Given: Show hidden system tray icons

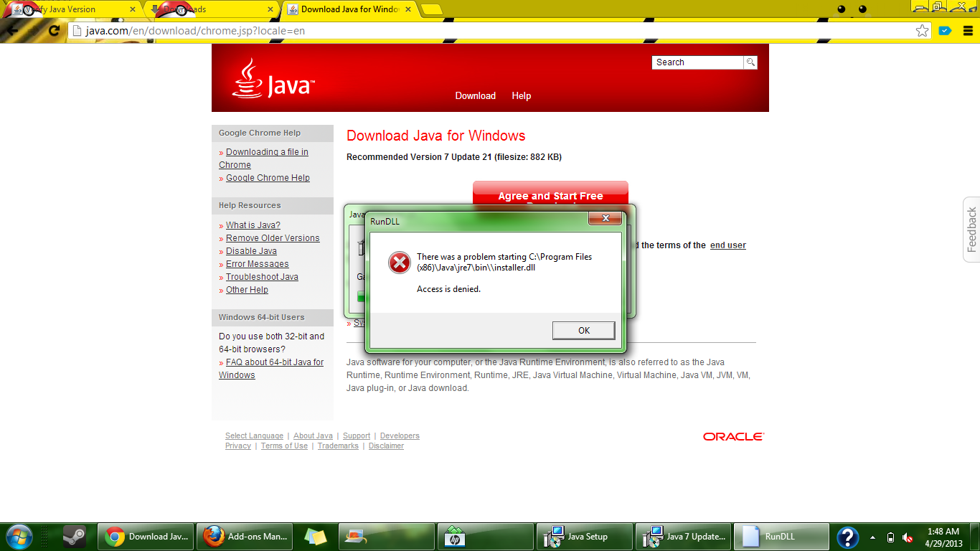Looking at the screenshot, I should click(872, 537).
